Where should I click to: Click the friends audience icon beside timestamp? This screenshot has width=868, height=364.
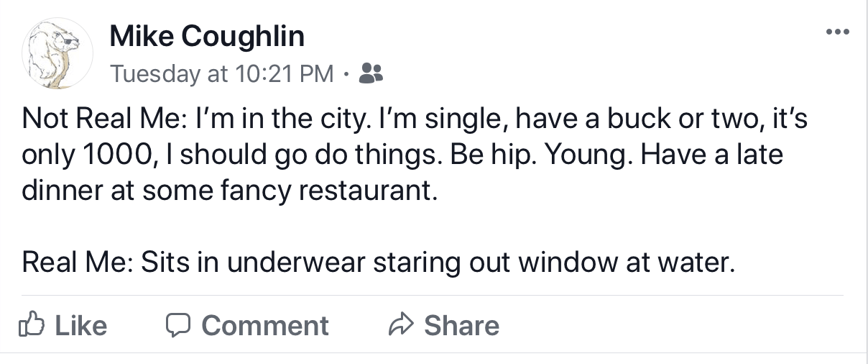370,72
